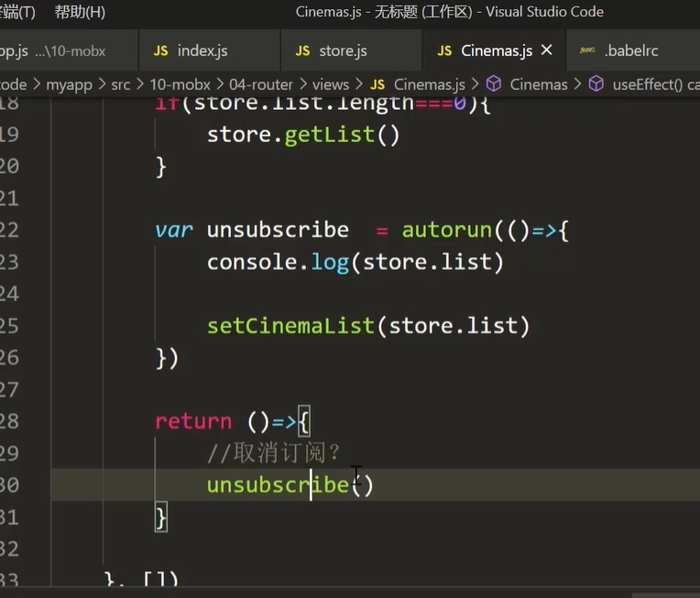Switch to the index.js tab
Viewport: 700px width, 598px height.
tap(202, 51)
